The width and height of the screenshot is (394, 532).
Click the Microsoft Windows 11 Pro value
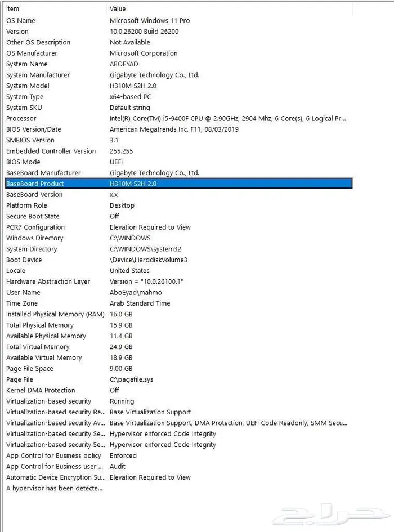point(150,20)
